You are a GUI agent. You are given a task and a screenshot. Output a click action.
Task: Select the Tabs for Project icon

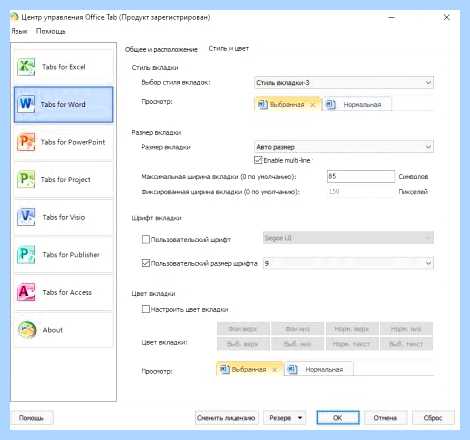pyautogui.click(x=26, y=179)
